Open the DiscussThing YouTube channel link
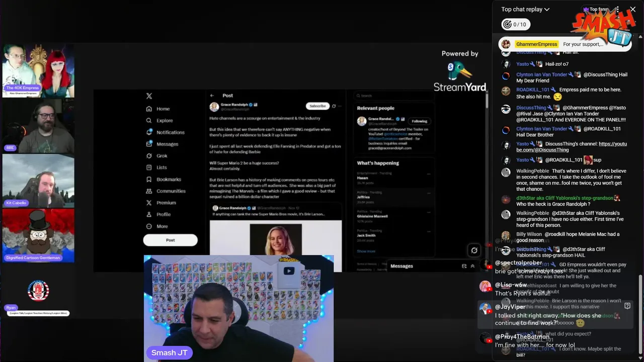Image resolution: width=644 pixels, height=362 pixels. coord(573,147)
